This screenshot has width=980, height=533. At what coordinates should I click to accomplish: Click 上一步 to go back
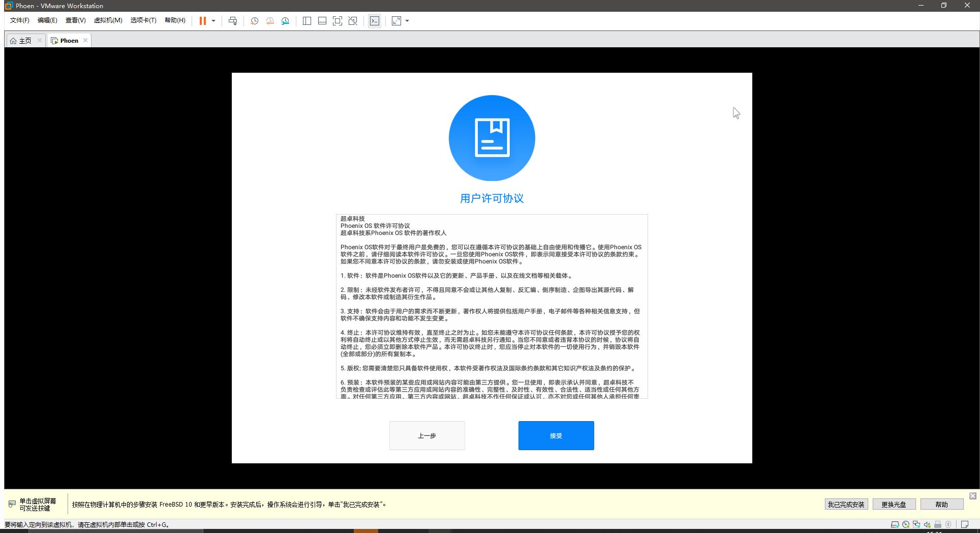click(426, 435)
